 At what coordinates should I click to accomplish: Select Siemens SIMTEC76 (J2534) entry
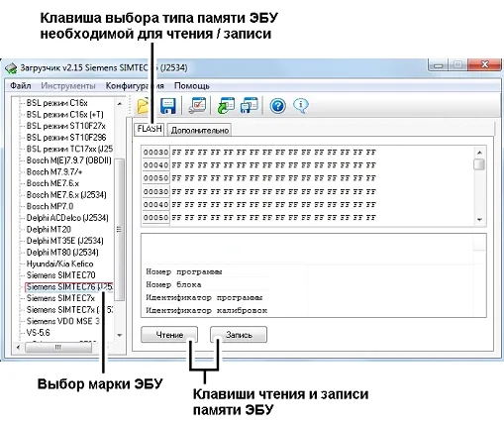coord(69,287)
